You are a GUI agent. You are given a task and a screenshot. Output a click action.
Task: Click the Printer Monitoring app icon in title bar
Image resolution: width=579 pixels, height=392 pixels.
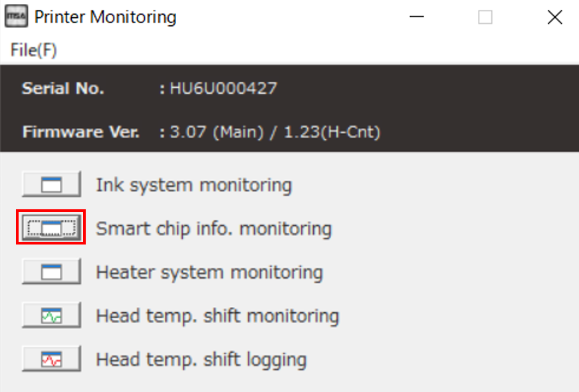16,17
